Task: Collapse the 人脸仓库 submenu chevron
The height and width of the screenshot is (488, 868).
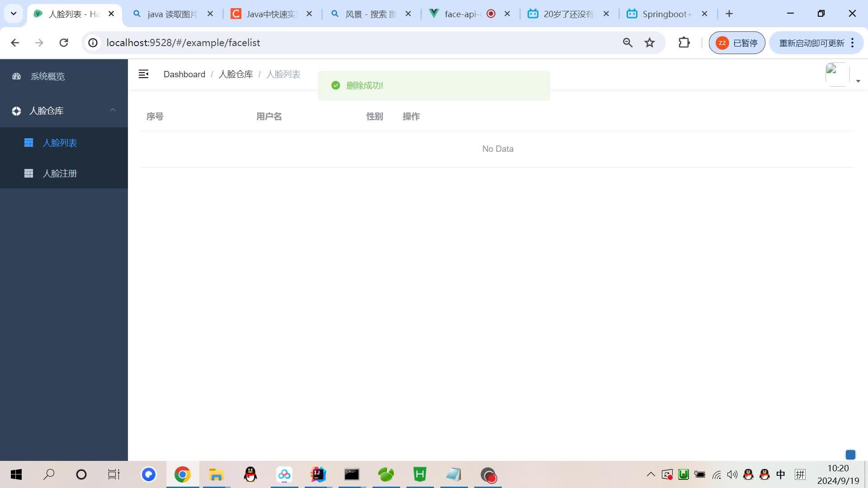Action: [113, 110]
